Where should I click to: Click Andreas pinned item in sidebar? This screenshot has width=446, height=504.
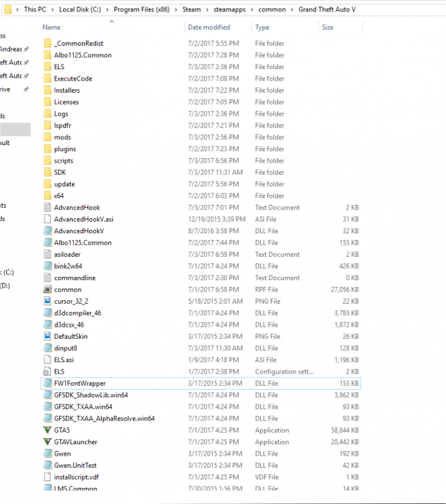tap(14, 49)
